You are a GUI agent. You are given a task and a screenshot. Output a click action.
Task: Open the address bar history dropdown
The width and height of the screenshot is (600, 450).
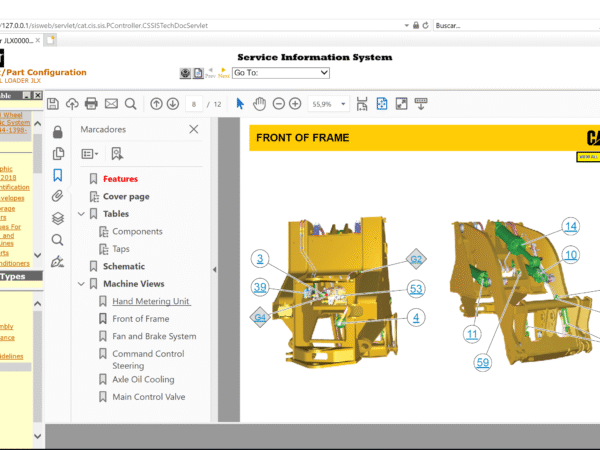[x=406, y=26]
